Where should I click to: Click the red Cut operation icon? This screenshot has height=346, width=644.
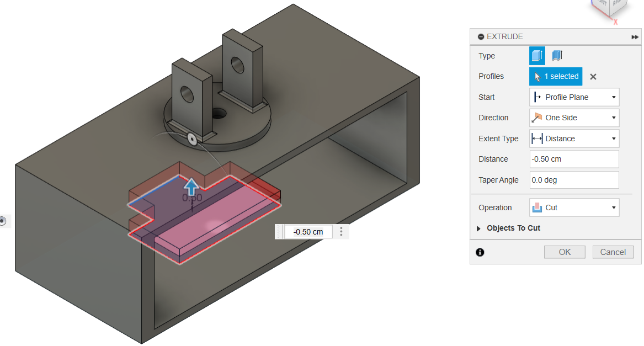(537, 207)
